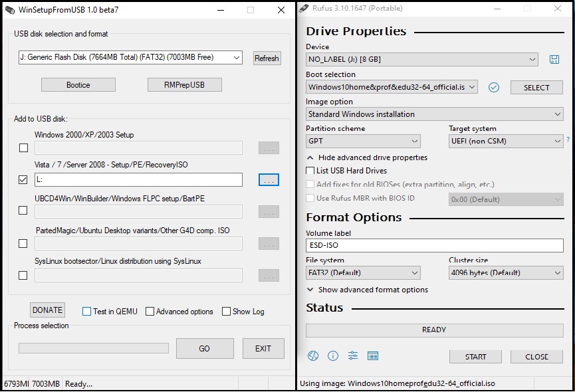Close the WinSetupFromUSB window
Viewport: 575px width, 392px height.
(x=281, y=10)
